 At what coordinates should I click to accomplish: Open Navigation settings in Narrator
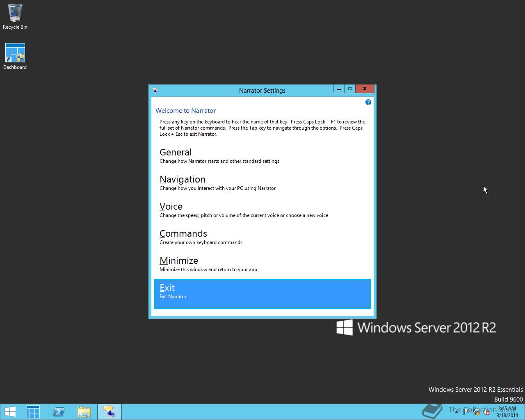pos(183,179)
